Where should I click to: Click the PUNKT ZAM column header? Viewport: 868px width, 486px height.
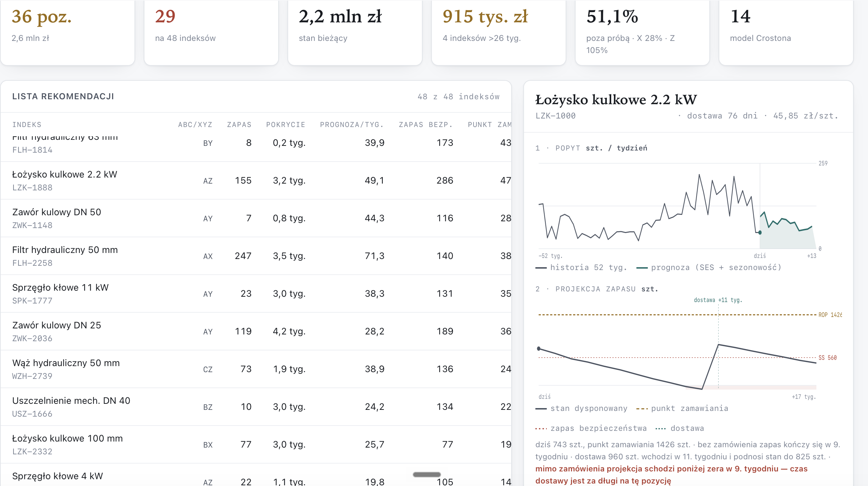pyautogui.click(x=489, y=125)
